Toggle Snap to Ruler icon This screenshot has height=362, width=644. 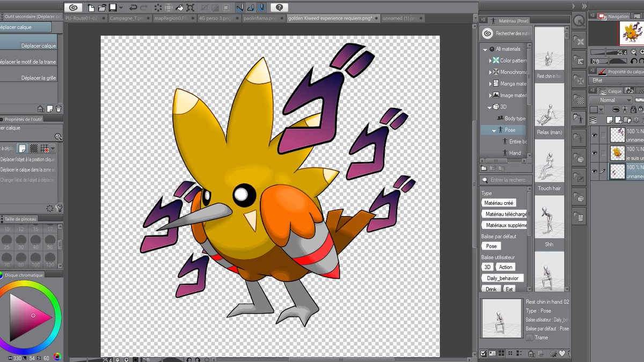[239, 8]
